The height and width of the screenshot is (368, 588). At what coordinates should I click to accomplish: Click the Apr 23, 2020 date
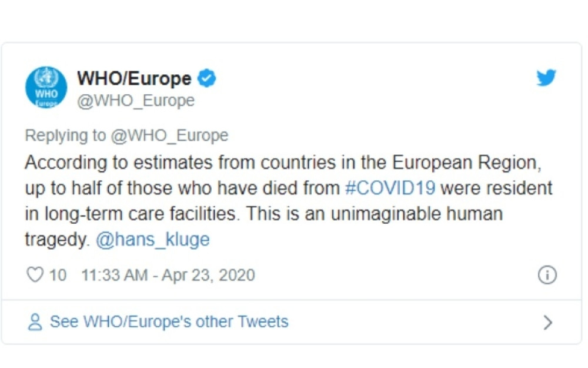[x=209, y=275]
